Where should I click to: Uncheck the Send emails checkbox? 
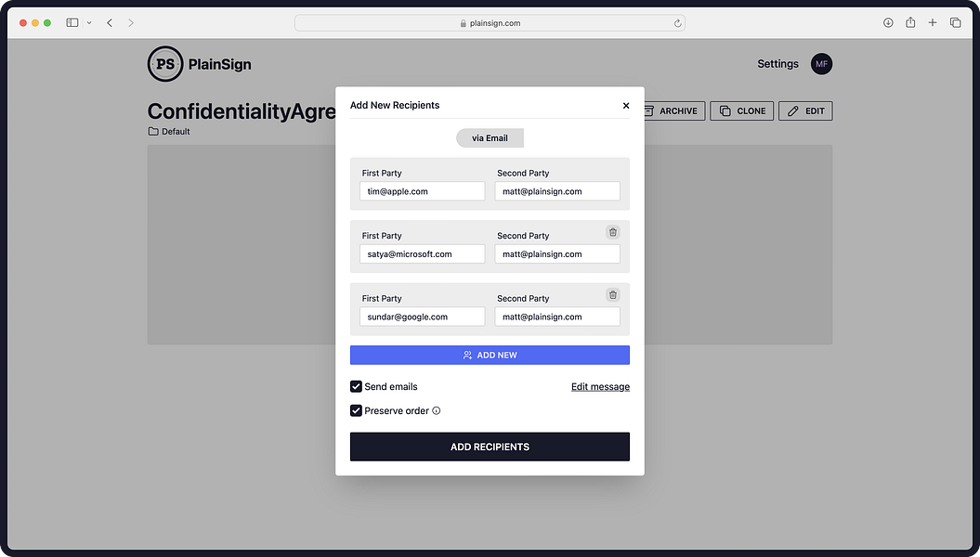click(357, 386)
